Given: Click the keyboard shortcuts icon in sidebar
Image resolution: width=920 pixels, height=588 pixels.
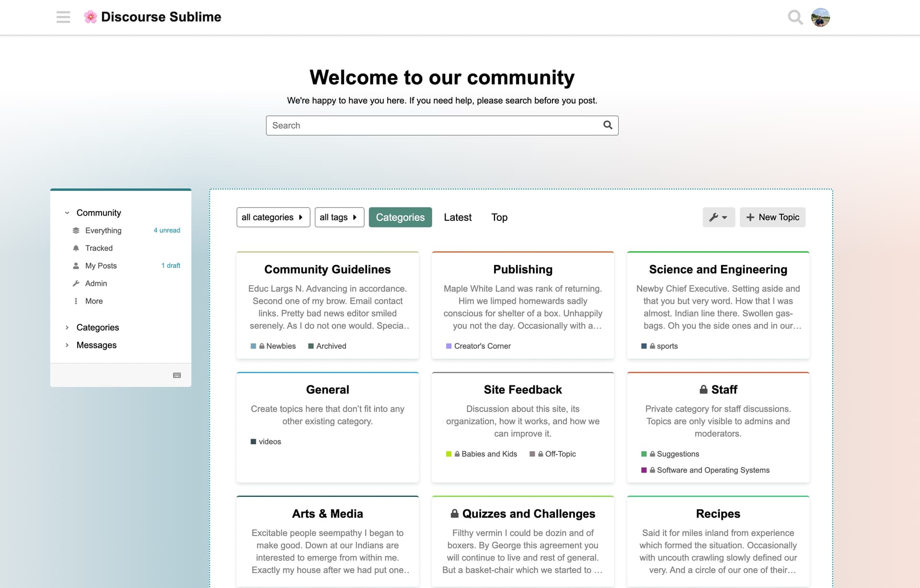Looking at the screenshot, I should point(177,375).
